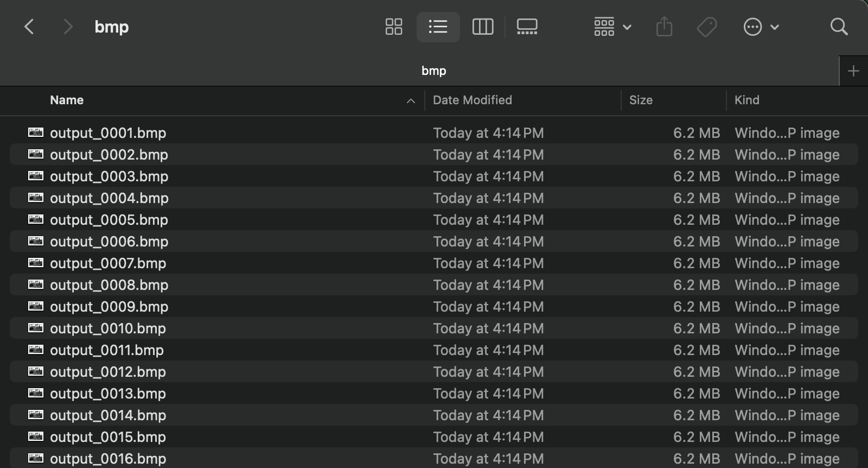
Task: Open the More actions ellipsis menu
Action: (761, 27)
